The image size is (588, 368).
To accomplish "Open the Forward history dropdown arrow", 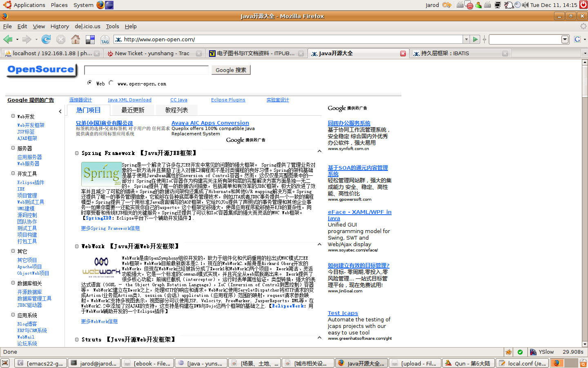I will (36, 40).
